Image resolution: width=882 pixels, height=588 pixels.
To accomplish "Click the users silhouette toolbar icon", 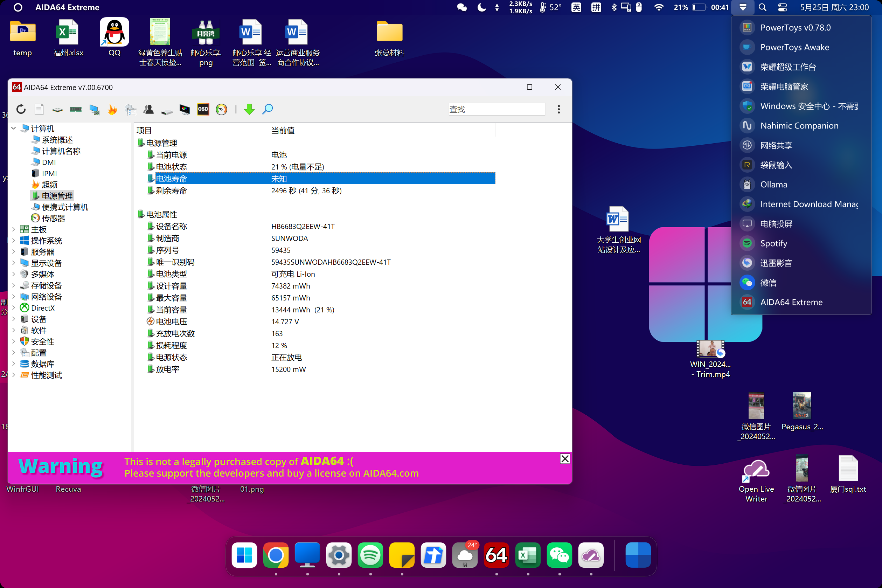I will coord(149,109).
